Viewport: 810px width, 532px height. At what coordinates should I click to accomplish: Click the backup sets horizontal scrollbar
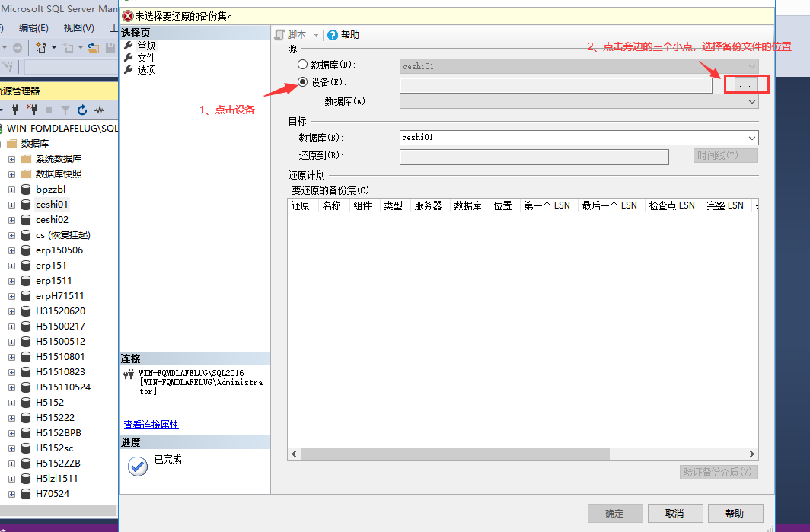point(455,454)
